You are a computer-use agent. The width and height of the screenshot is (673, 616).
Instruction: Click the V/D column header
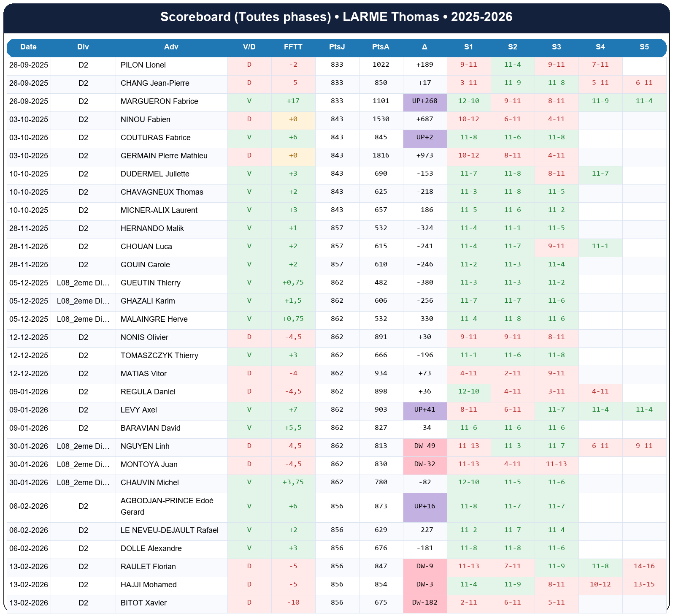tap(249, 47)
